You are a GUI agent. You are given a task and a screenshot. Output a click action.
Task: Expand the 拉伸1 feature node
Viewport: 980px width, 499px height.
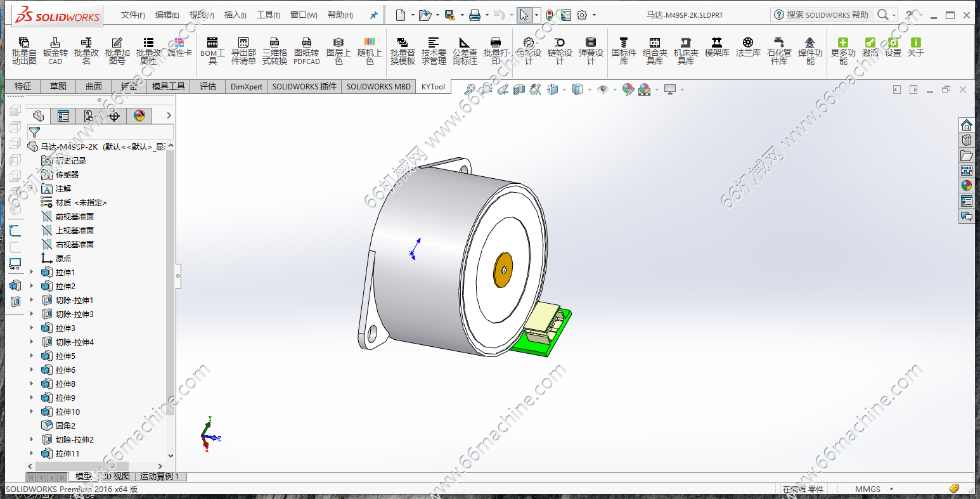pyautogui.click(x=32, y=272)
